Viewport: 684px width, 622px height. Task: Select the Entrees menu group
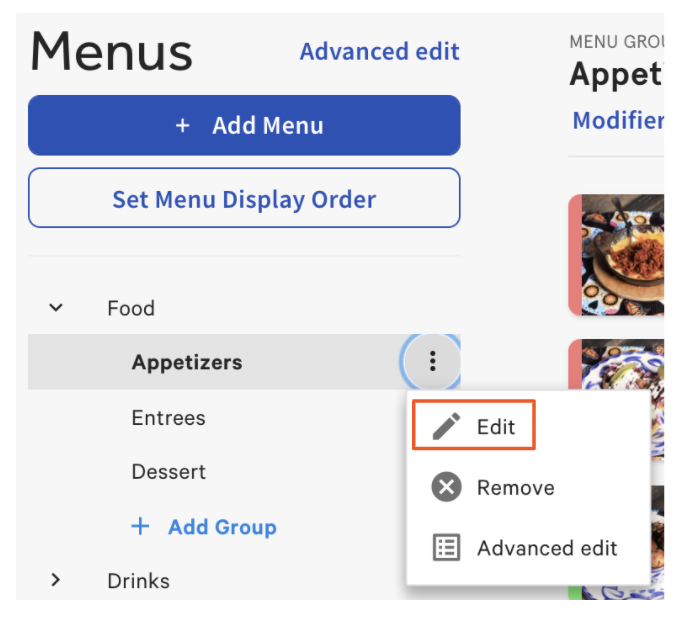(x=168, y=418)
